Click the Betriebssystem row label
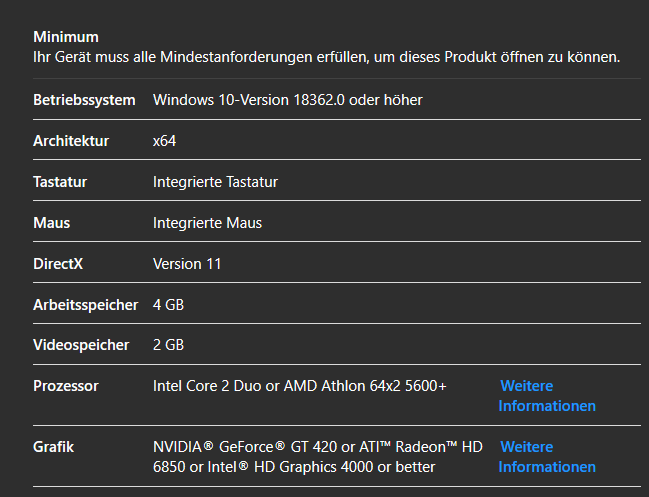Viewport: 649px width, 497px height. tap(84, 100)
